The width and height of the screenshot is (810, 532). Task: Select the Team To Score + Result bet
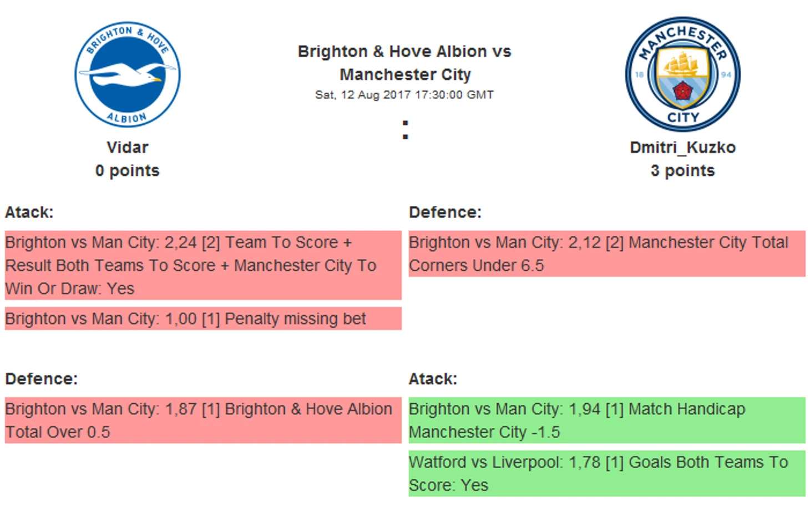coord(203,265)
